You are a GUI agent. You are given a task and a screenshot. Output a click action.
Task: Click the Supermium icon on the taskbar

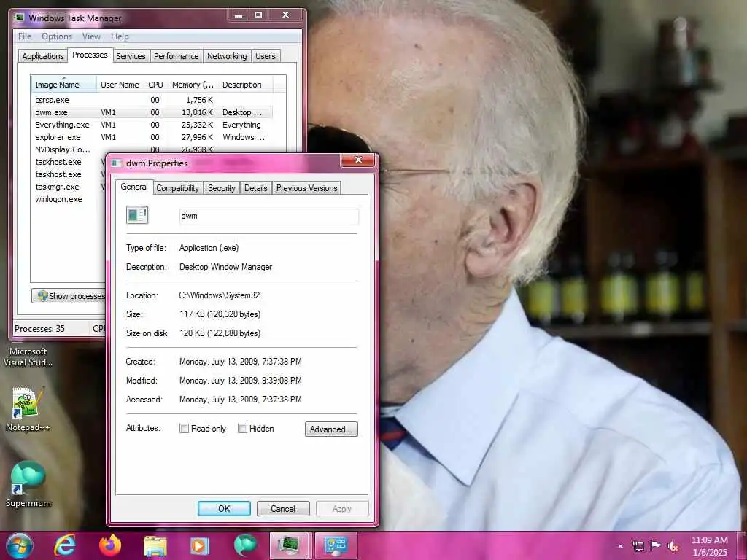click(245, 545)
